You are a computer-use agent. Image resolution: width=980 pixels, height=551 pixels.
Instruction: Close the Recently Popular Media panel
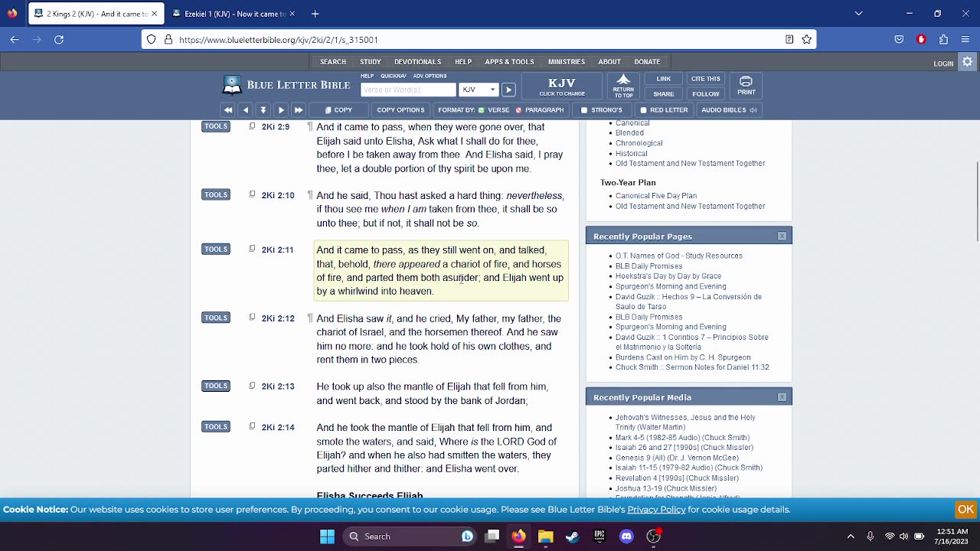tap(782, 397)
